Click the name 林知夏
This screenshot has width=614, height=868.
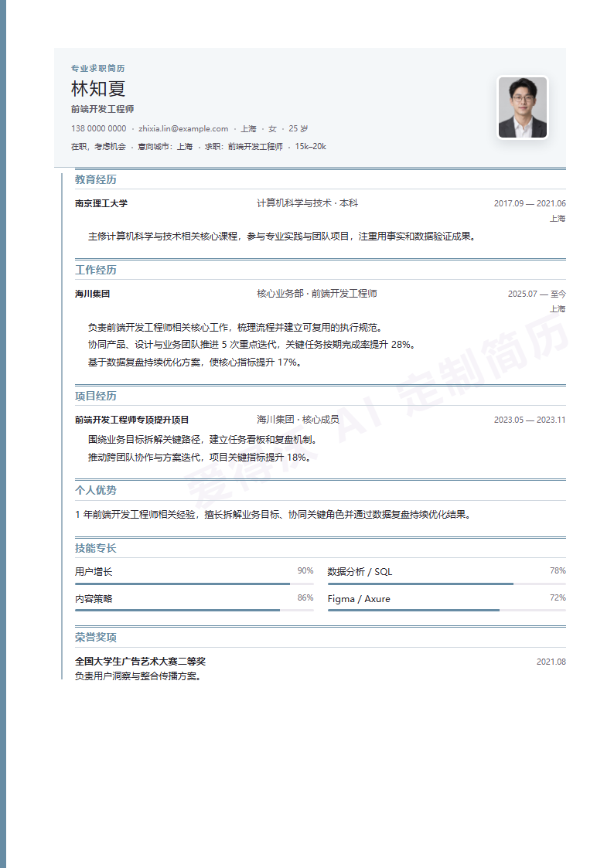[98, 89]
